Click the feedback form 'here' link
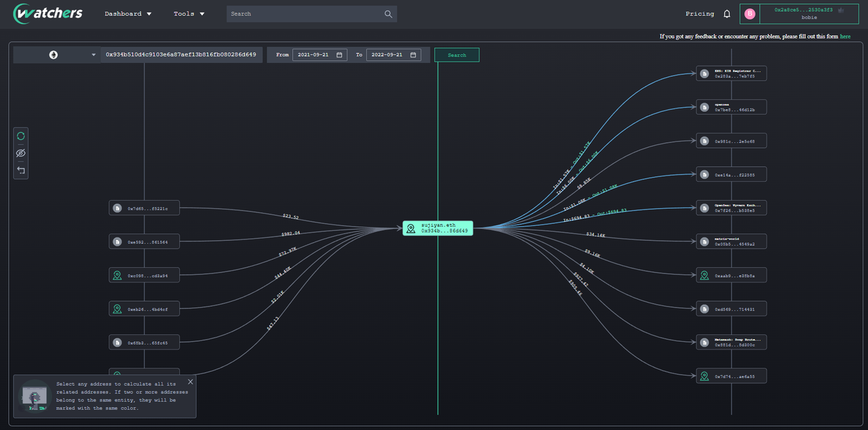 (845, 37)
